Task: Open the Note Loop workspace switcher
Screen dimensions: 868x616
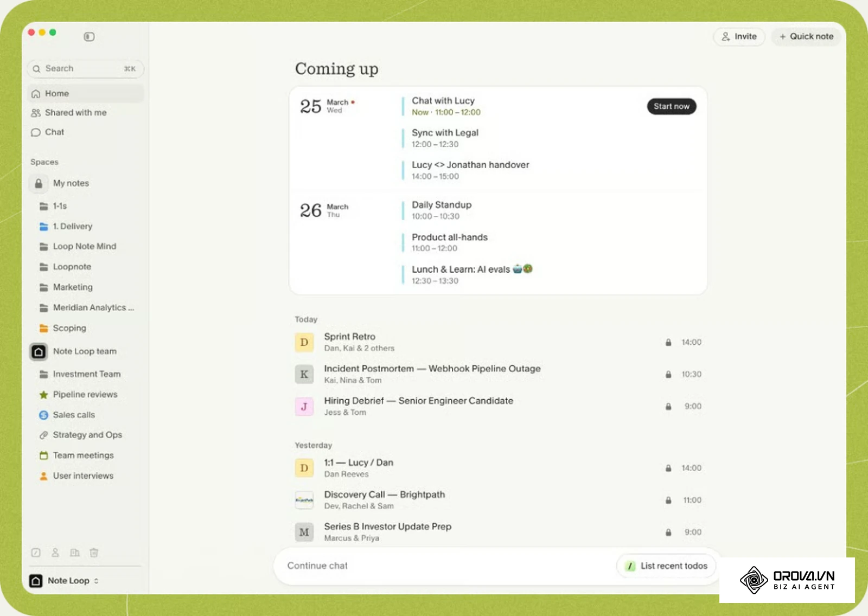Action: pos(64,581)
